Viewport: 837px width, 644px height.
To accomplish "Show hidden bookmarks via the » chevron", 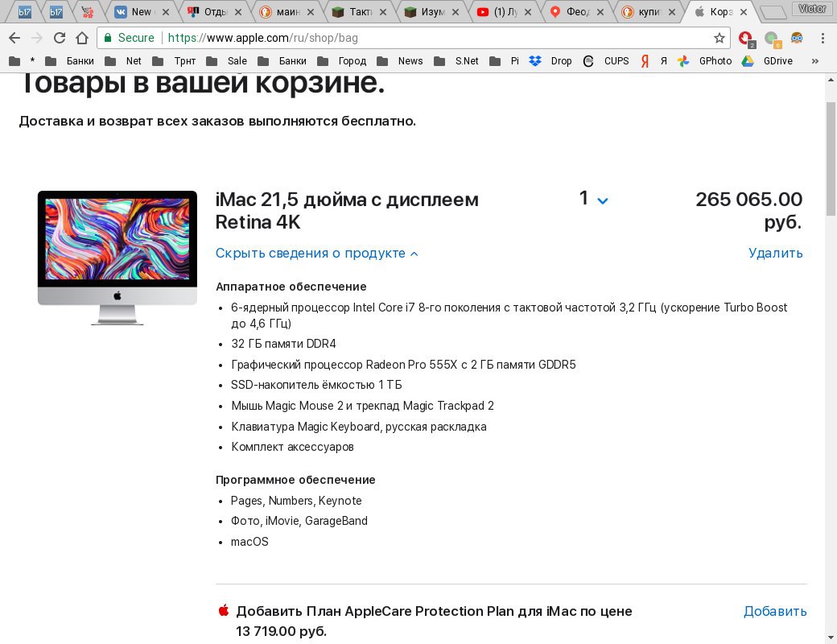I will click(814, 61).
